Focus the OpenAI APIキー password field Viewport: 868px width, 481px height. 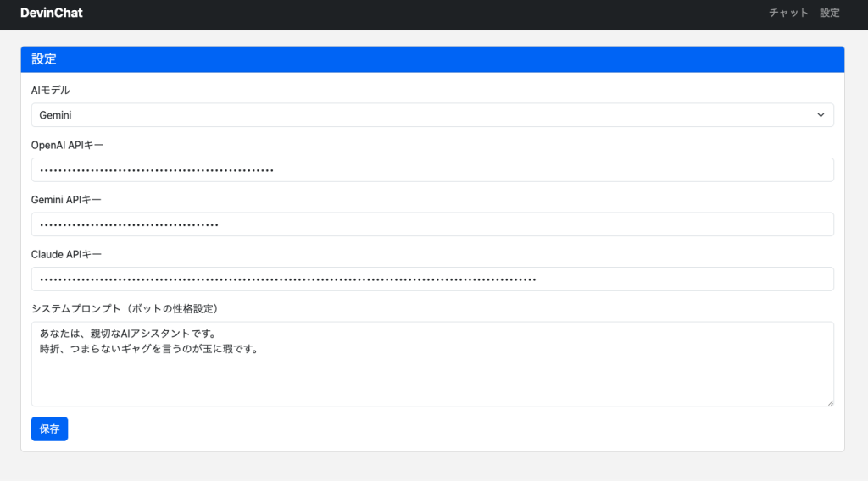[432, 169]
